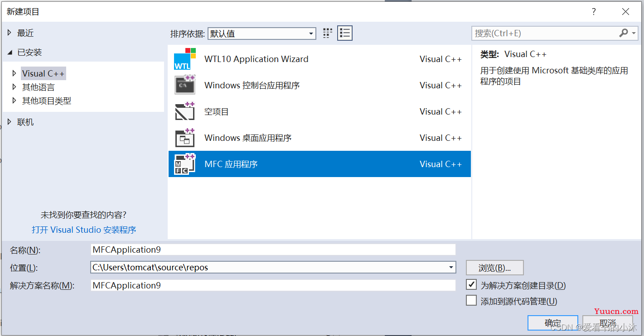Select 已安装 category label
The image size is (644, 336).
[x=29, y=53]
